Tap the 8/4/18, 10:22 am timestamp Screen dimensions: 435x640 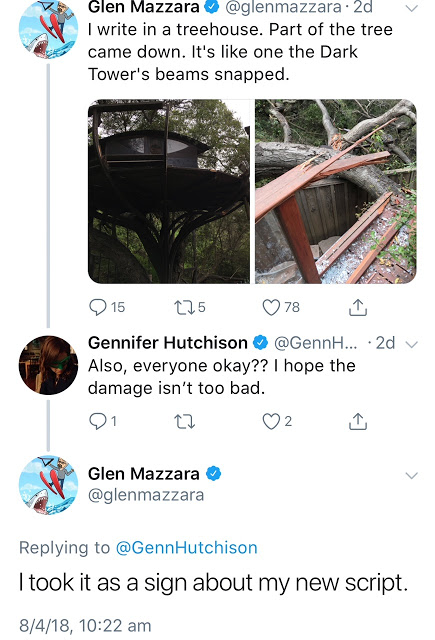click(x=85, y=626)
